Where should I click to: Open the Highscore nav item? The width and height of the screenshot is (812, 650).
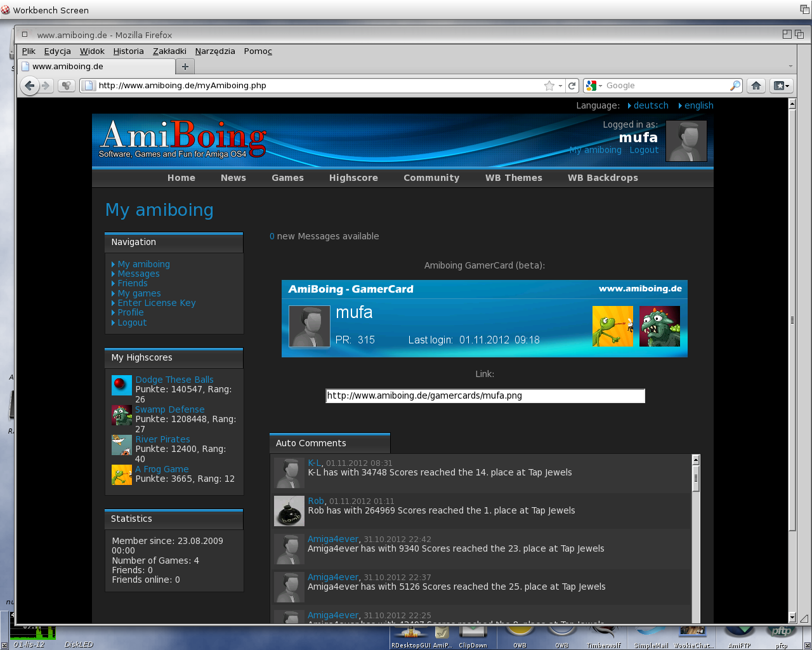tap(353, 178)
